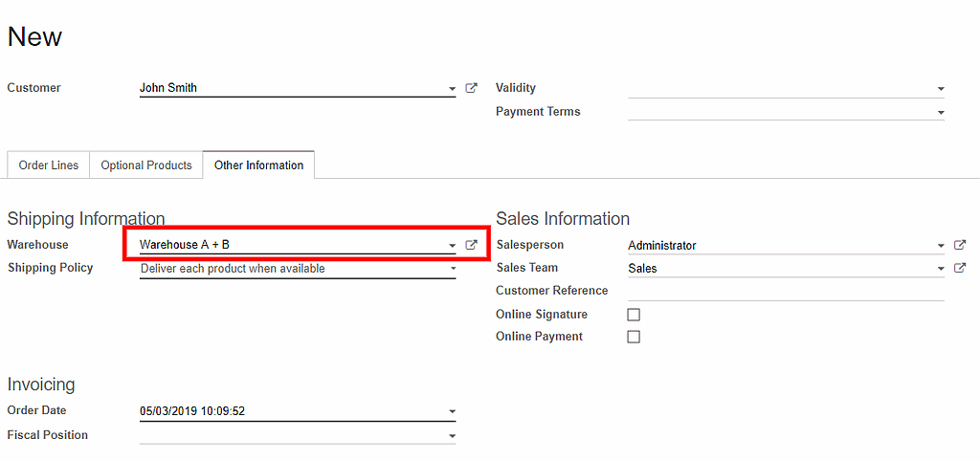980x461 pixels.
Task: Expand the Validity dropdown
Action: pyautogui.click(x=941, y=89)
